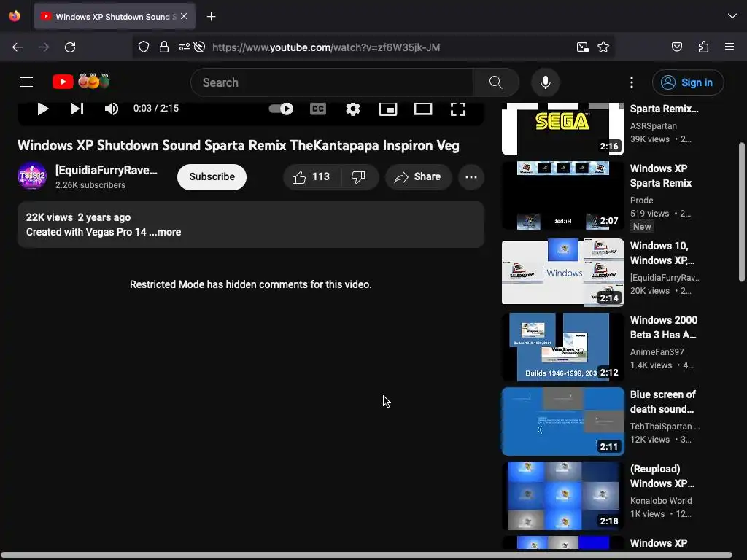This screenshot has width=747, height=560.
Task: Open the EquidiaFurryRave channel avatar
Action: point(32,176)
